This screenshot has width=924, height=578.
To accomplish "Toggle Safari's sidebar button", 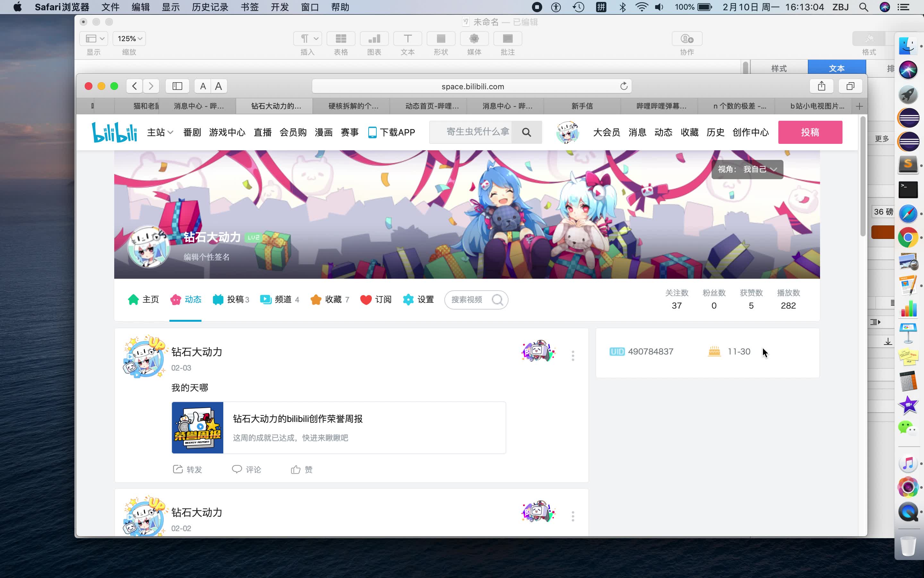I will [177, 86].
